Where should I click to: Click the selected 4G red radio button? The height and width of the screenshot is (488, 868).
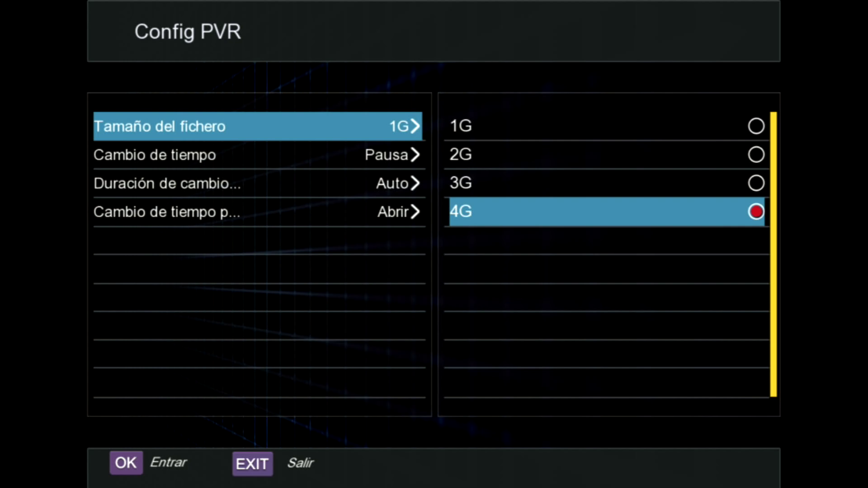756,211
